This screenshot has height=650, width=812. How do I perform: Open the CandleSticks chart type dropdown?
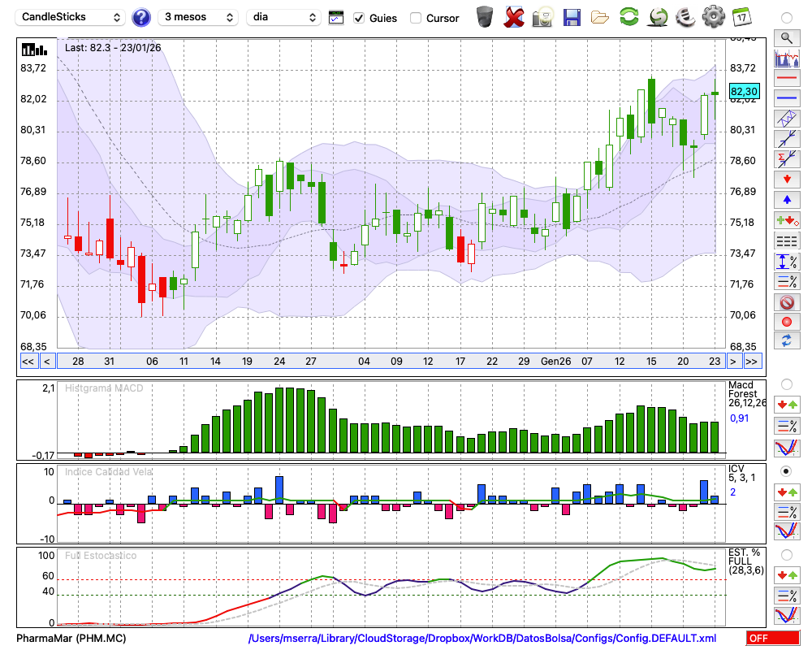coord(71,17)
